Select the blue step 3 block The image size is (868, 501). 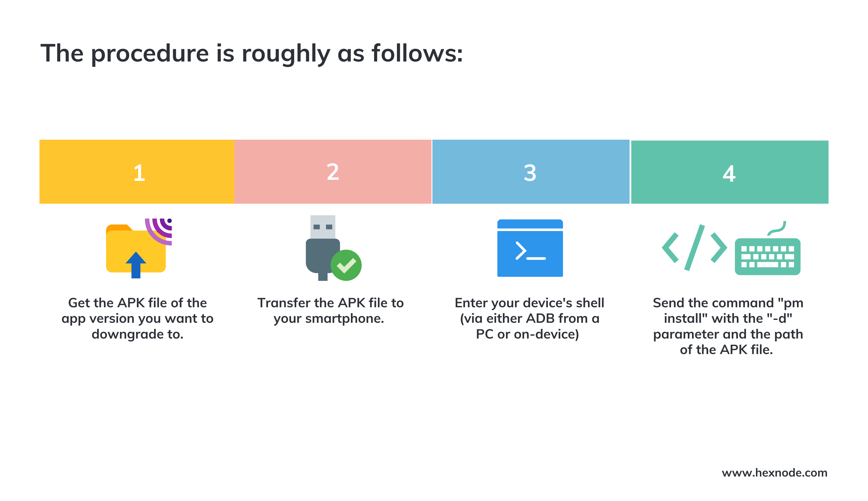(x=530, y=171)
